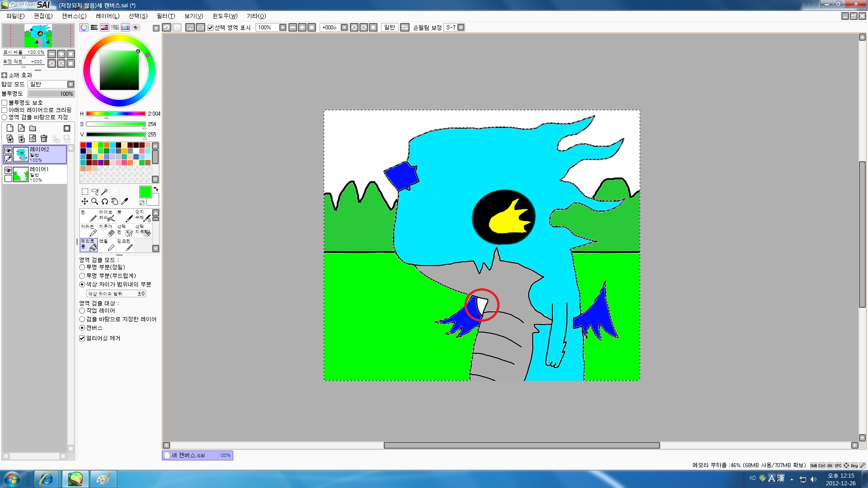The width and height of the screenshot is (868, 488).
Task: Toggle anti-aliasing removal (얼리어싱 제거) checkbox
Action: pos(82,338)
